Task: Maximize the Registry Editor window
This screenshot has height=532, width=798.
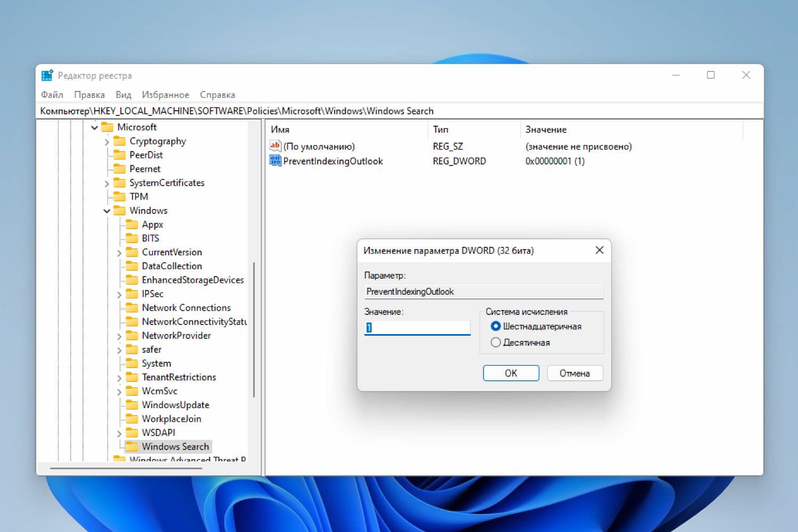Action: tap(711, 75)
